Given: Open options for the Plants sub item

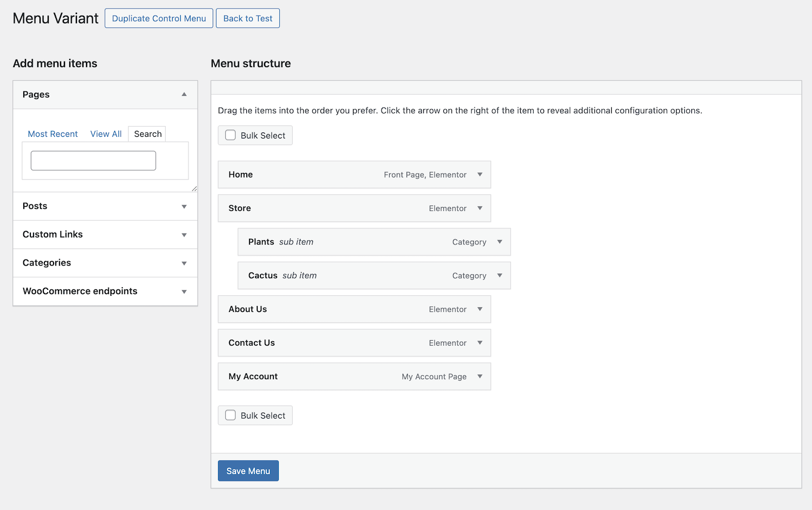Looking at the screenshot, I should click(x=499, y=242).
